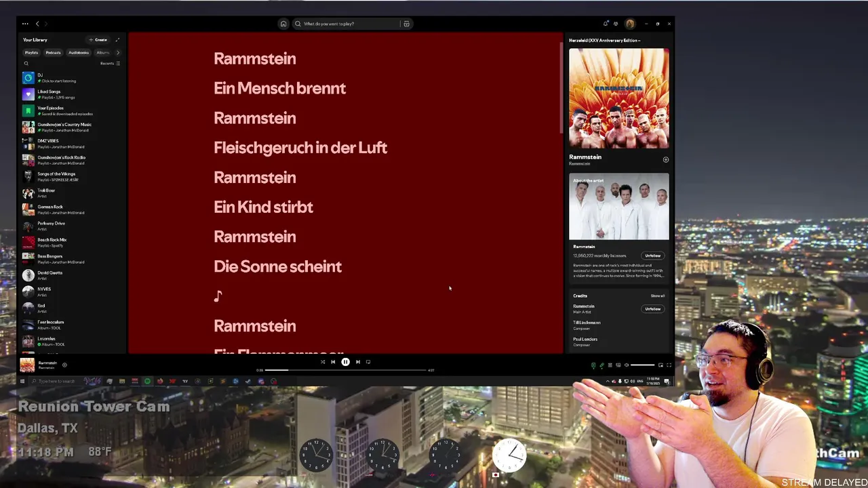Seek on the song progress bar
The height and width of the screenshot is (488, 868).
pyautogui.click(x=345, y=370)
